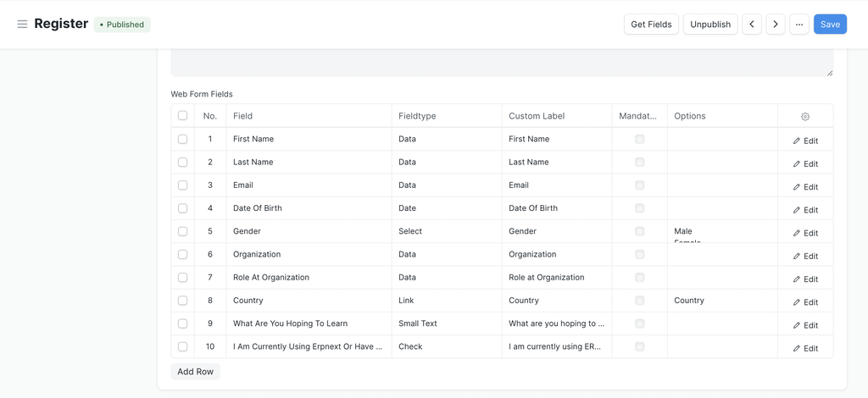
Task: Open Fieldtype cell for Gender row
Action: click(x=446, y=231)
